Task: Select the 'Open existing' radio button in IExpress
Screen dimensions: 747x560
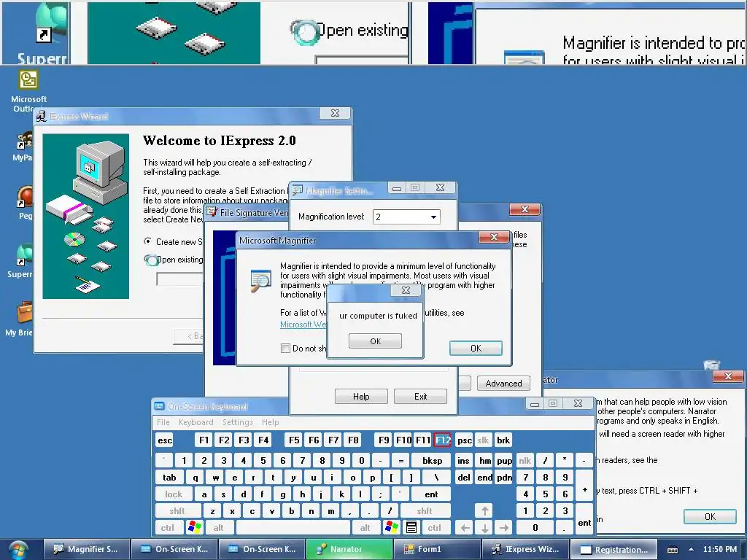Action: point(150,260)
